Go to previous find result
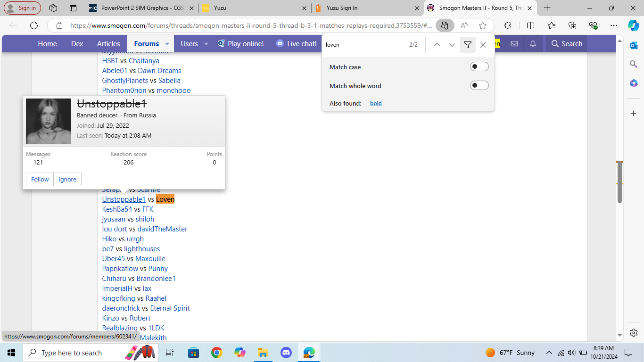 pyautogui.click(x=437, y=45)
